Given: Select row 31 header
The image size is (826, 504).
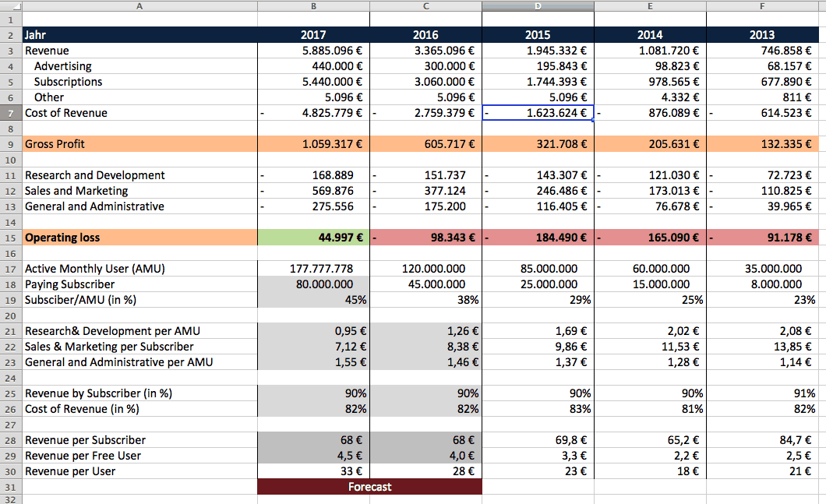Looking at the screenshot, I should 11,487.
